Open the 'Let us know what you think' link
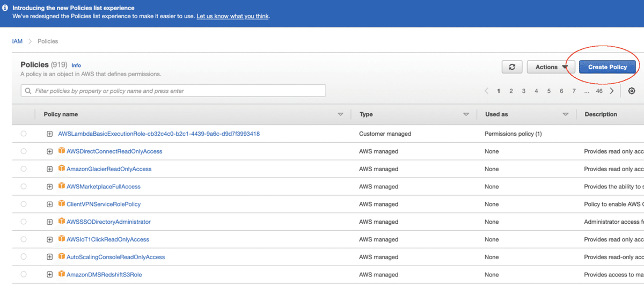This screenshot has width=644, height=286. (233, 16)
